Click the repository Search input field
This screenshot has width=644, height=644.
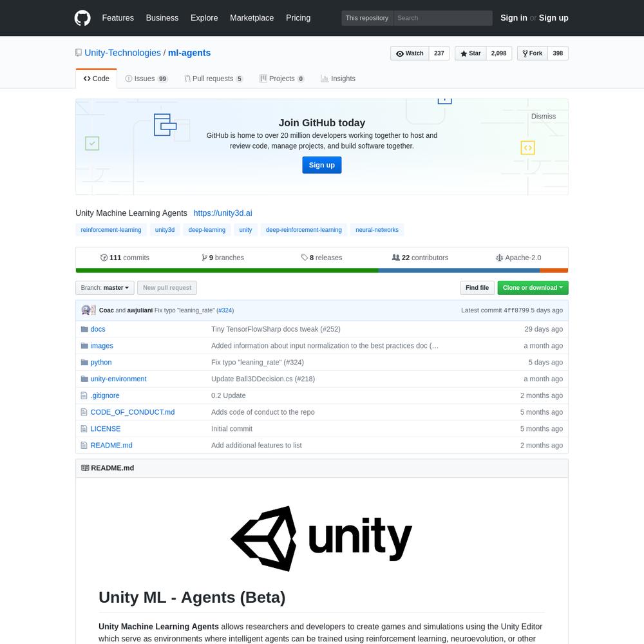click(443, 18)
